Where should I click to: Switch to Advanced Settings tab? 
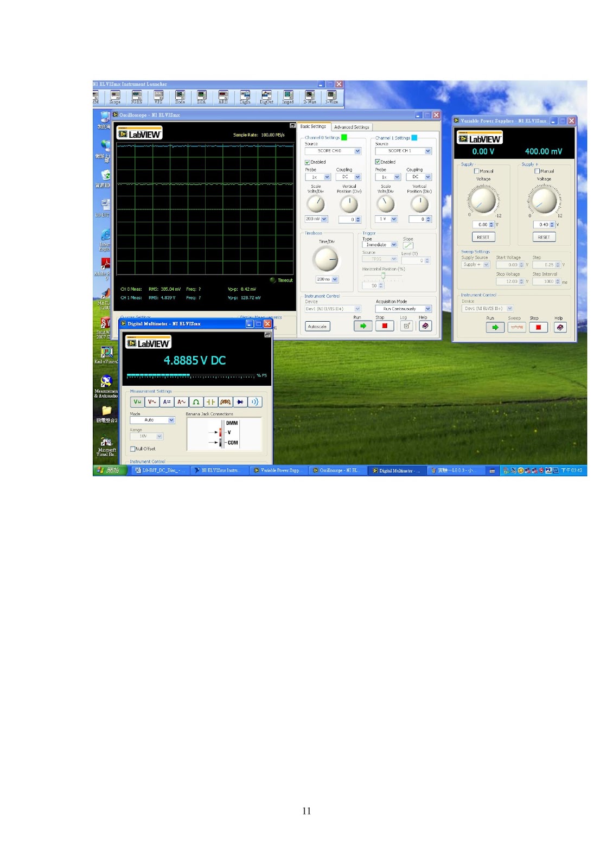pos(352,127)
